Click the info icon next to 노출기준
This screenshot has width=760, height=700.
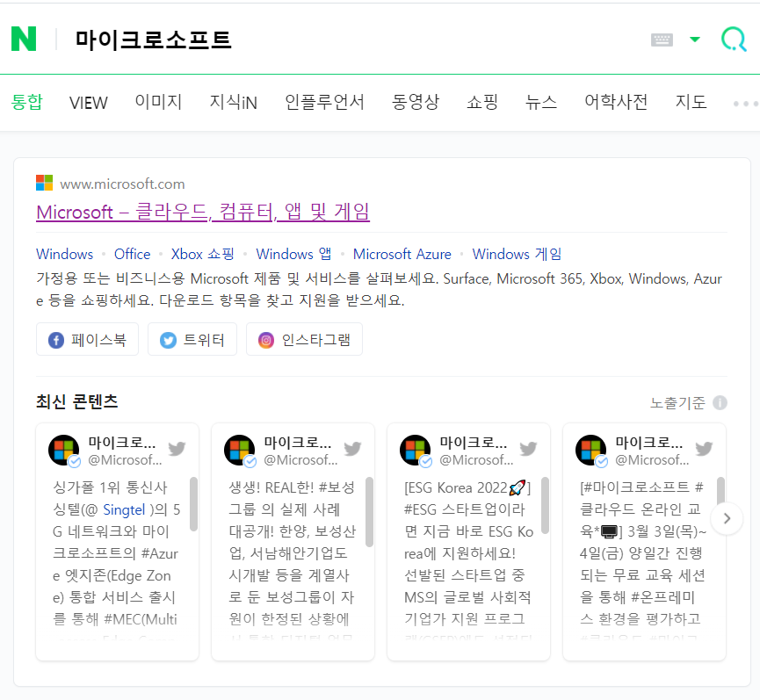tap(720, 402)
